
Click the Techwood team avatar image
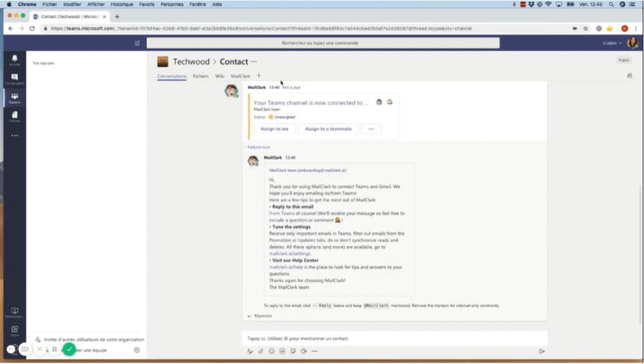pyautogui.click(x=162, y=62)
